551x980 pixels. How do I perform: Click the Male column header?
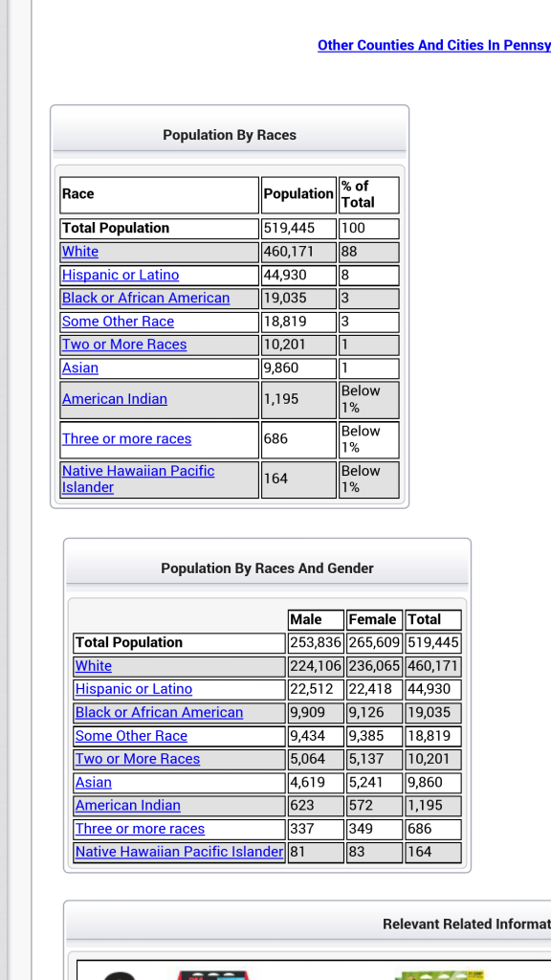point(316,620)
